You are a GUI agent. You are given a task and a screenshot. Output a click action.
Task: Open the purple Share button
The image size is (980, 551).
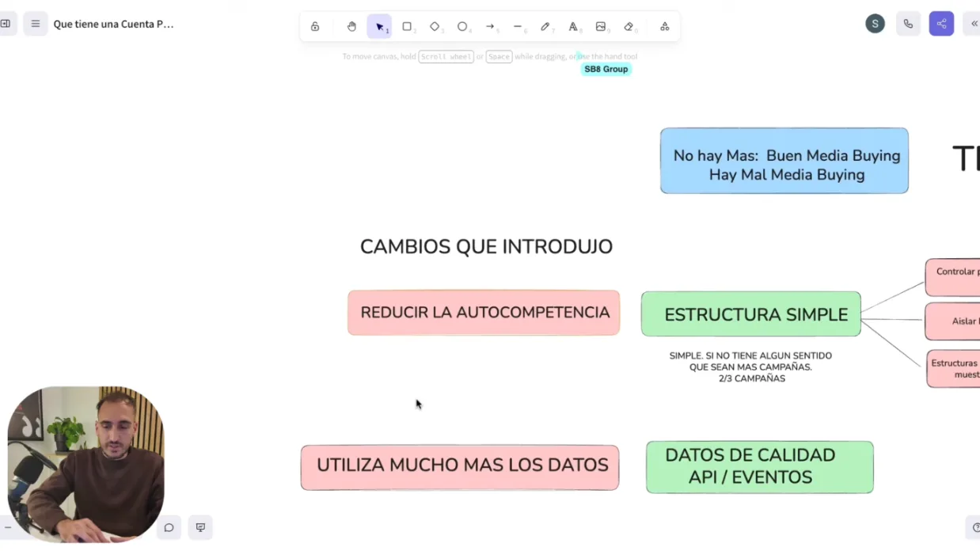click(x=941, y=24)
